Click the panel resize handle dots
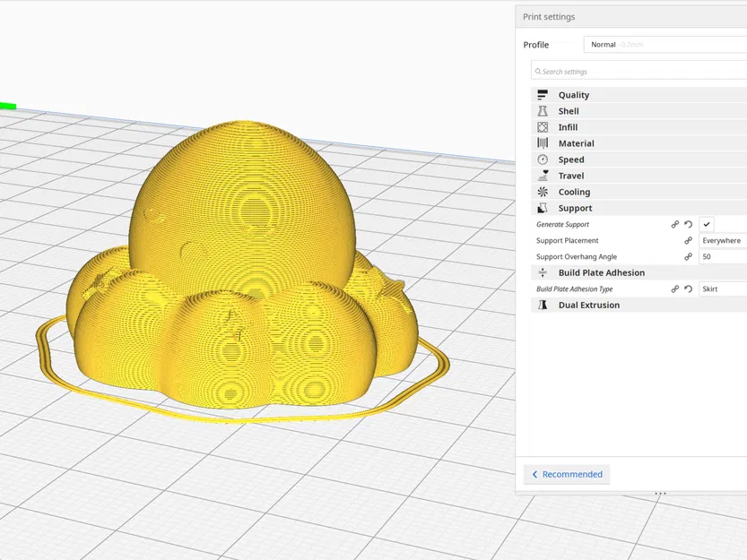 pyautogui.click(x=660, y=494)
